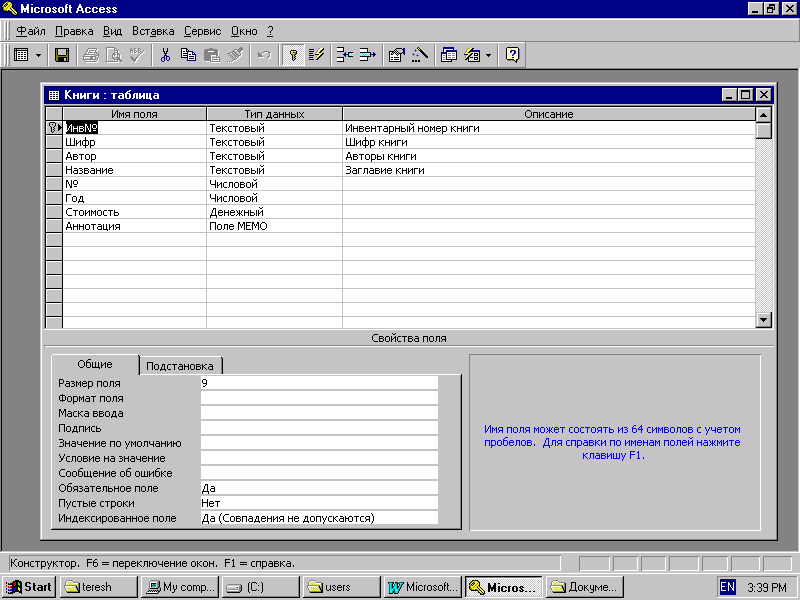Viewport: 800px width, 600px height.
Task: Open the Файл menu
Action: (31, 31)
